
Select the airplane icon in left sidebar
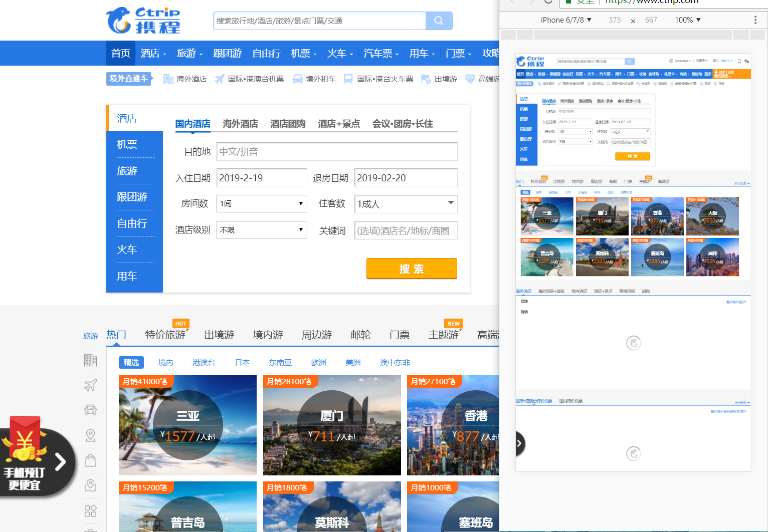tap(90, 385)
